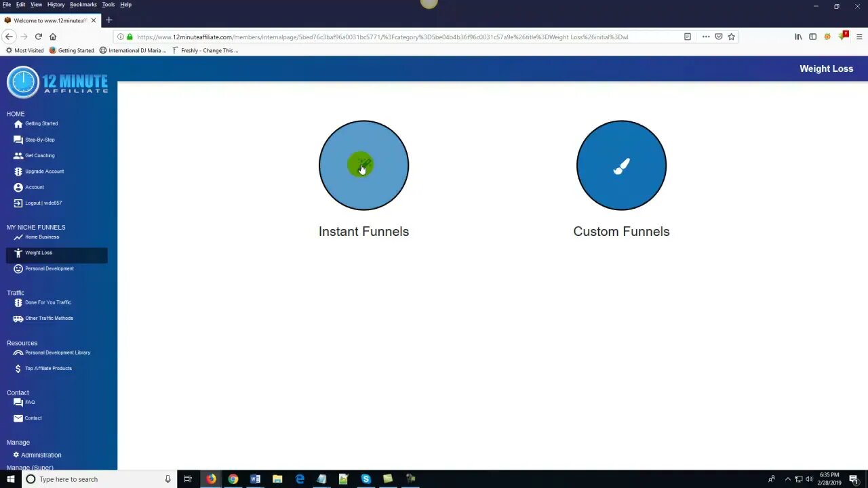868x488 pixels.
Task: Click the Upgrade Account link text
Action: [x=44, y=171]
